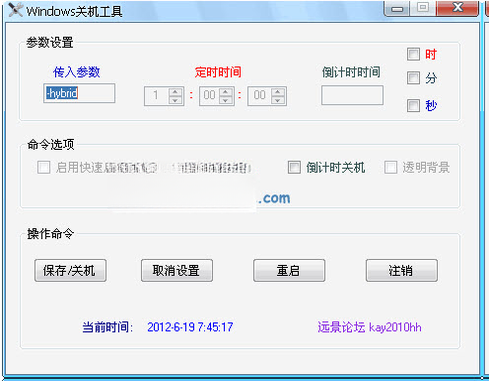Click the seconds field showing 00

(x=260, y=96)
